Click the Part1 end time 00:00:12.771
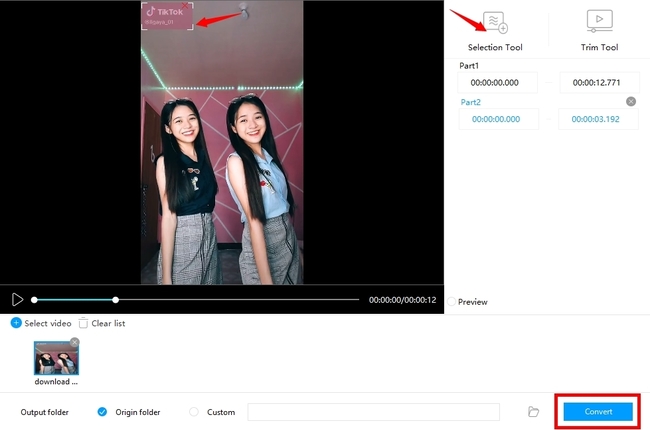The height and width of the screenshot is (430, 650). (599, 83)
